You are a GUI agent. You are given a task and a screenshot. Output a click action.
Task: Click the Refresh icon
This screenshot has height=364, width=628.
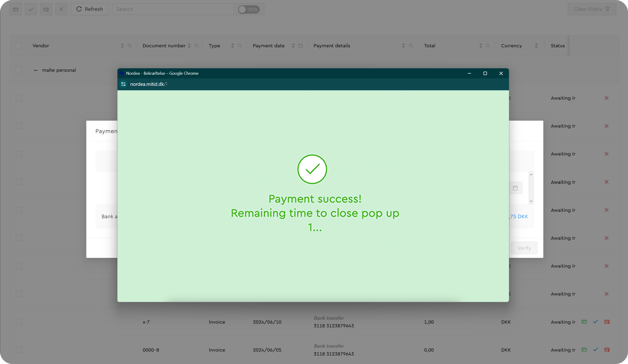click(79, 9)
